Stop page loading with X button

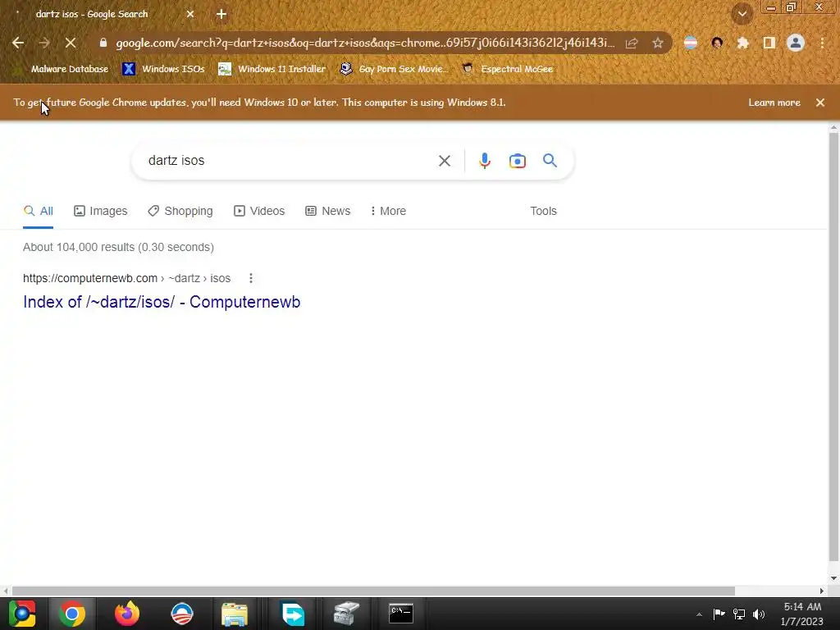click(71, 43)
